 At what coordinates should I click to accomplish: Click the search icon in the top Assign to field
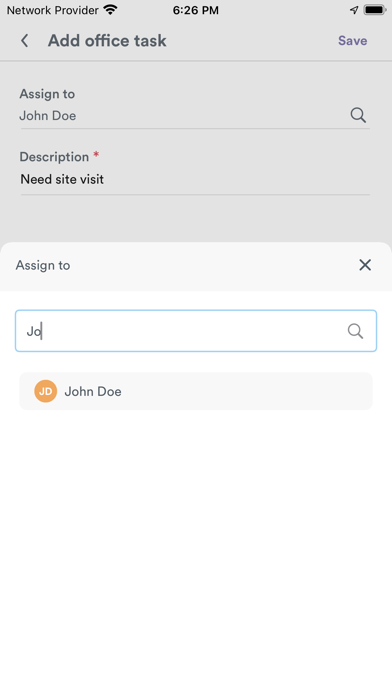click(358, 115)
